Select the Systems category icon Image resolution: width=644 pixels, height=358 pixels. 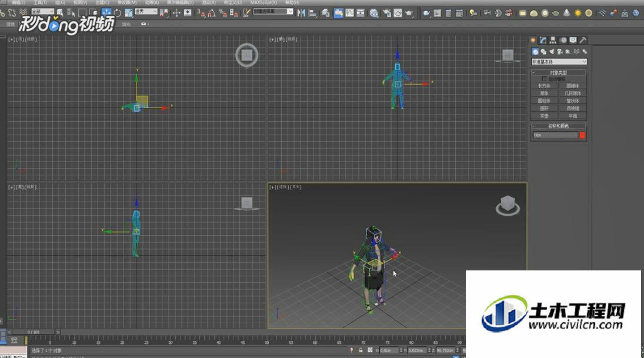(x=585, y=52)
